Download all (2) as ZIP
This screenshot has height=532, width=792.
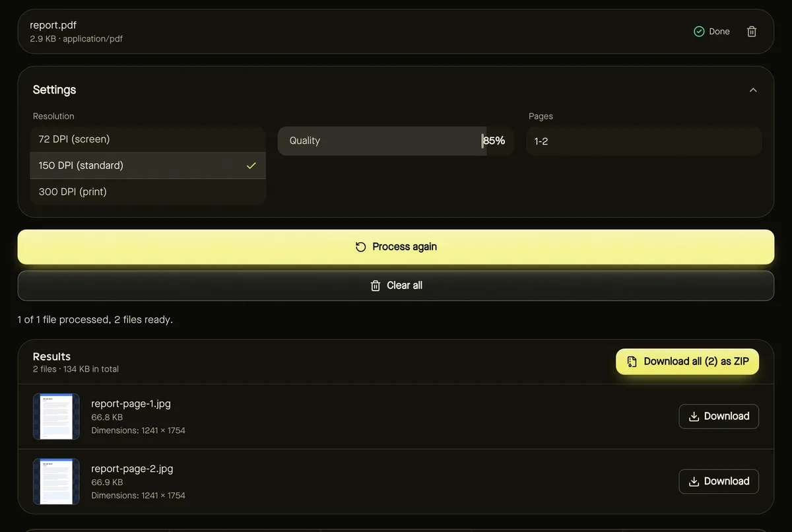pos(687,362)
